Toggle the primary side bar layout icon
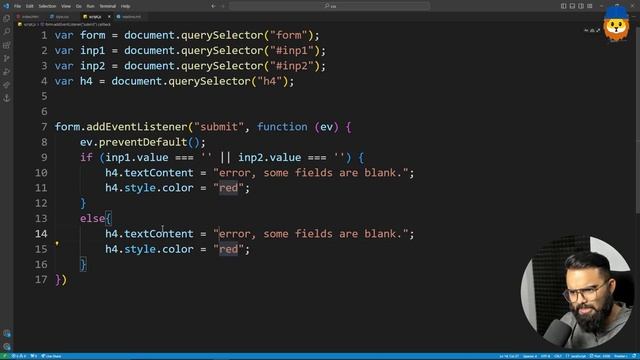Viewport: 640px width, 360px height. (563, 6)
